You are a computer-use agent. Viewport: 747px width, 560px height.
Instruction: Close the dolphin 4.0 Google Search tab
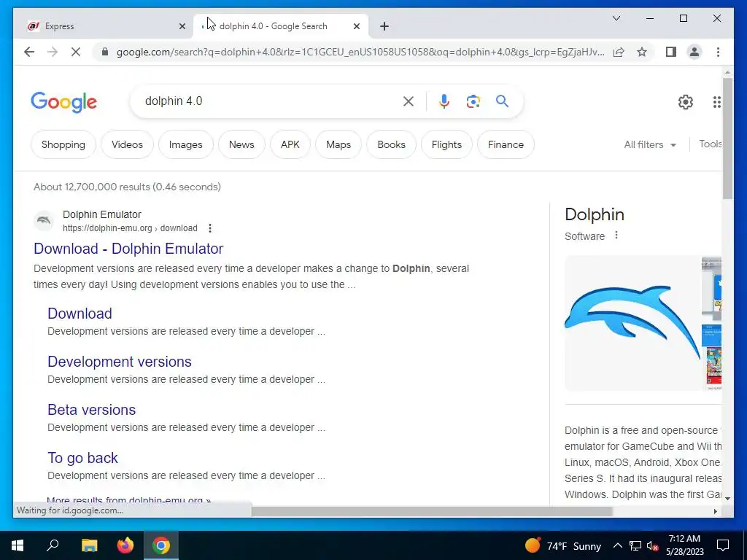(x=356, y=26)
